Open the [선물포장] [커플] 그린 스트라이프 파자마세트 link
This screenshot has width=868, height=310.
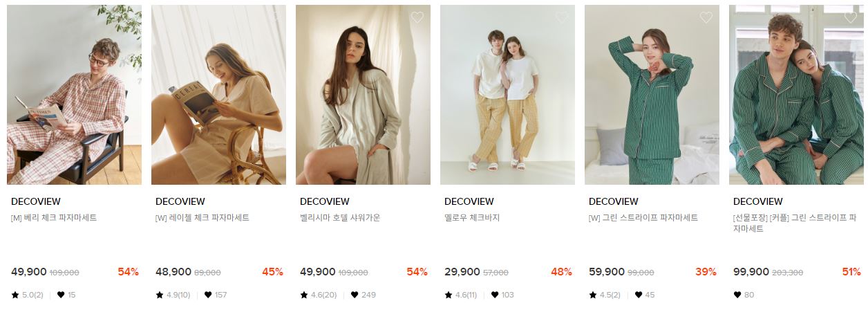click(x=795, y=224)
